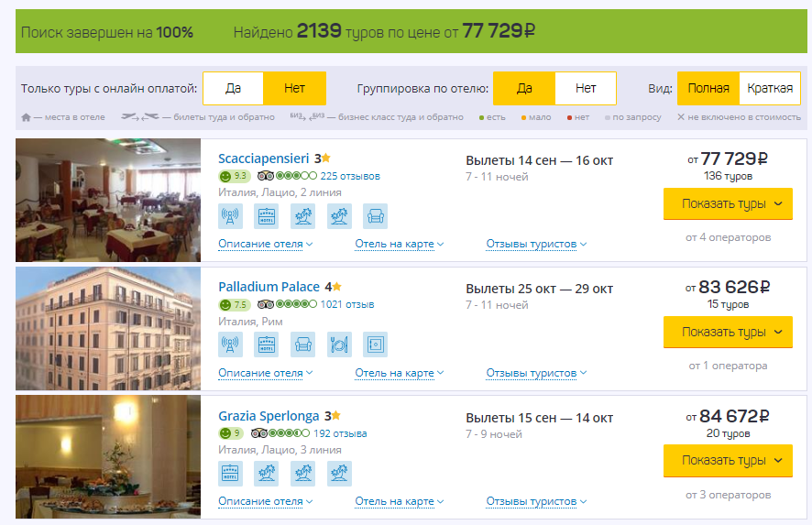Click the safe box icon for Palladium Palace
This screenshot has height=525, width=812.
click(x=375, y=345)
